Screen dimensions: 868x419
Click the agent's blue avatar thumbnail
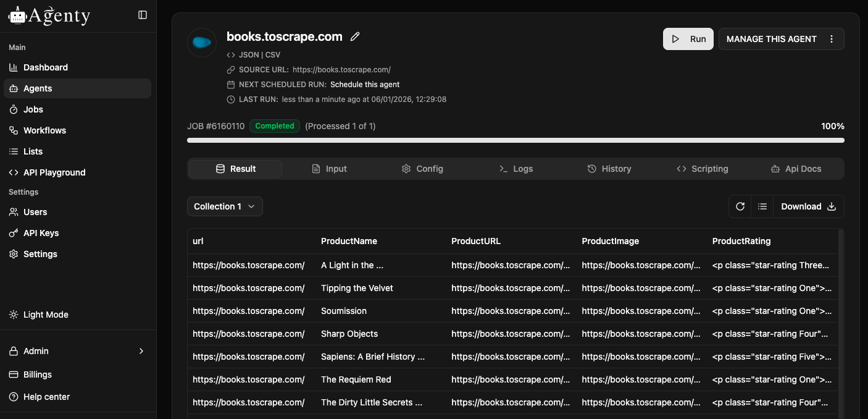coord(202,43)
